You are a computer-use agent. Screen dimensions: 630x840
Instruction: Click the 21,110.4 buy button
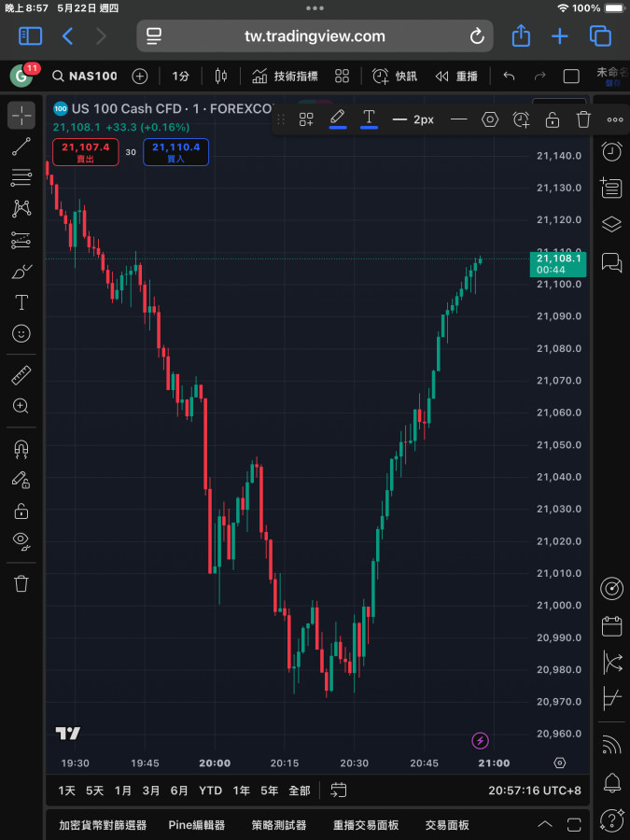[175, 152]
